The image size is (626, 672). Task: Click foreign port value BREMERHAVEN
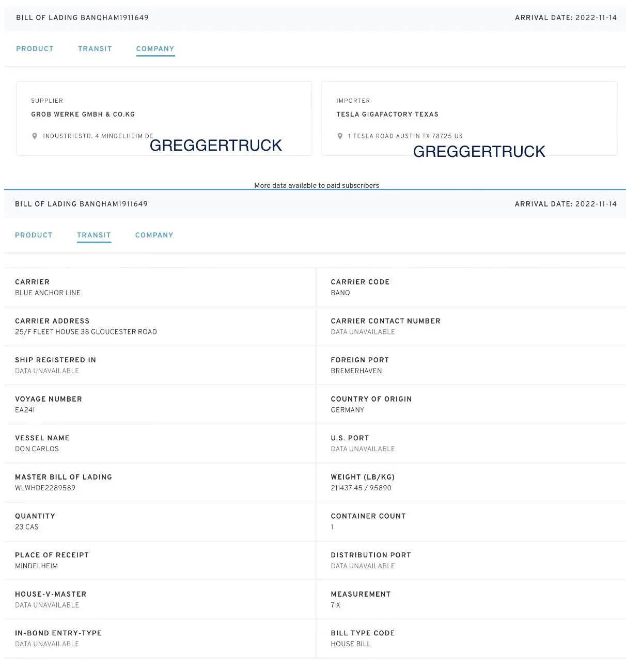click(x=356, y=371)
